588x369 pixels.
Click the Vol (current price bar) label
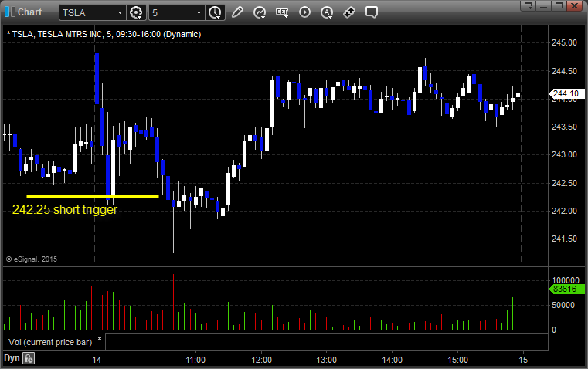pos(50,342)
